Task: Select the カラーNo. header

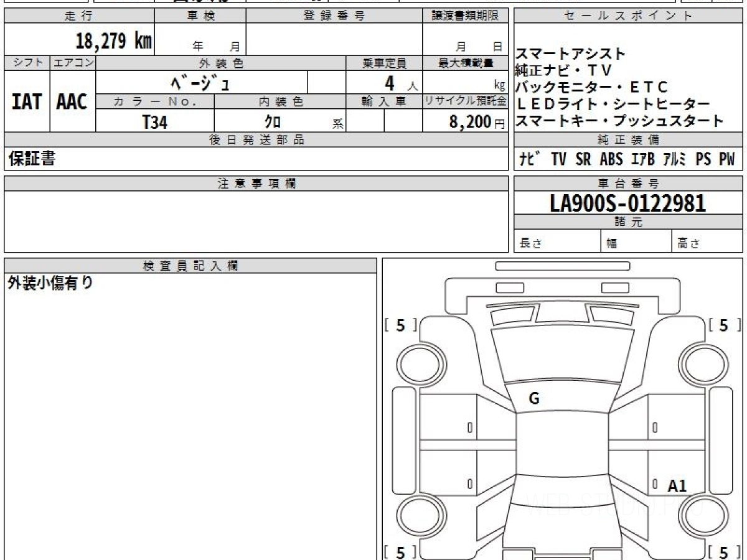Action: (x=155, y=101)
